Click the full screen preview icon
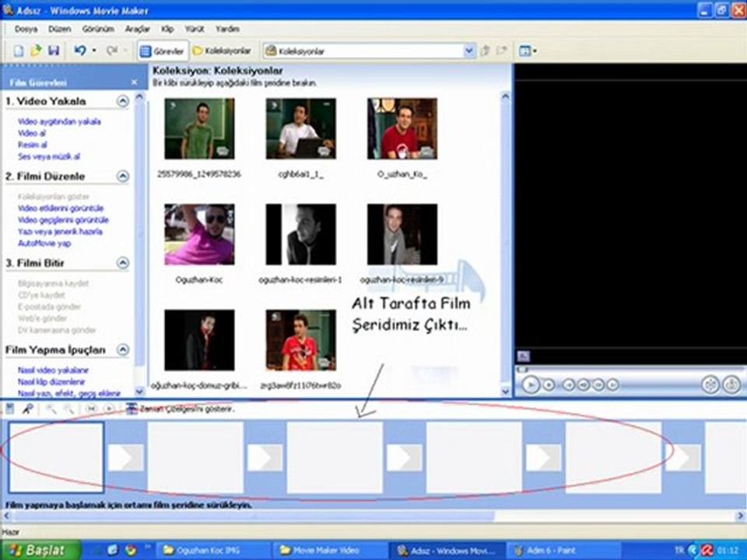The height and width of the screenshot is (560, 747). tap(710, 384)
